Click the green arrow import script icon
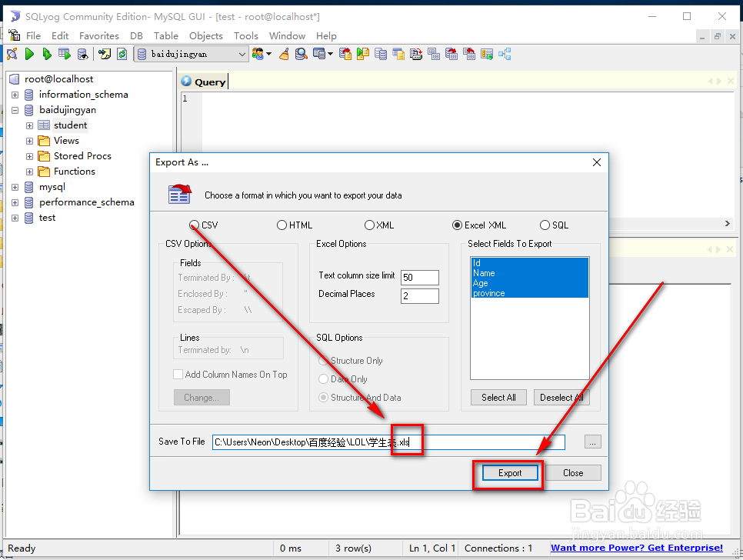Screen dimensions: 743x560 point(363,54)
